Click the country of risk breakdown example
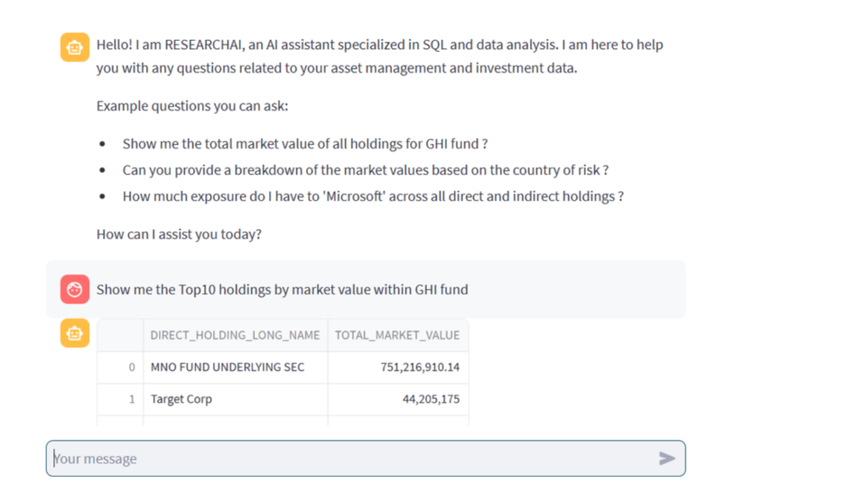868x504 pixels. [x=365, y=170]
